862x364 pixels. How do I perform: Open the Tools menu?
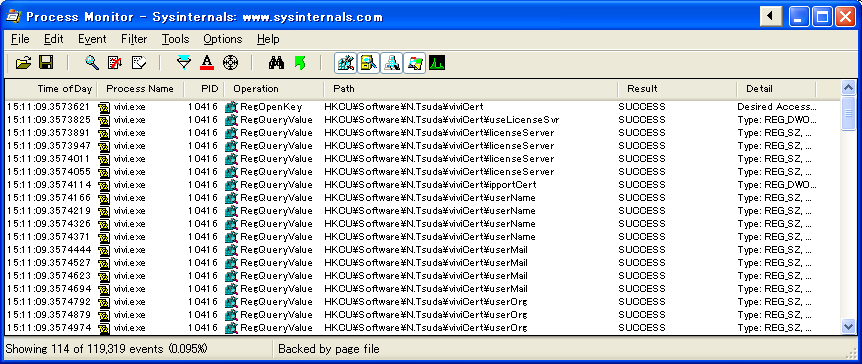(175, 39)
